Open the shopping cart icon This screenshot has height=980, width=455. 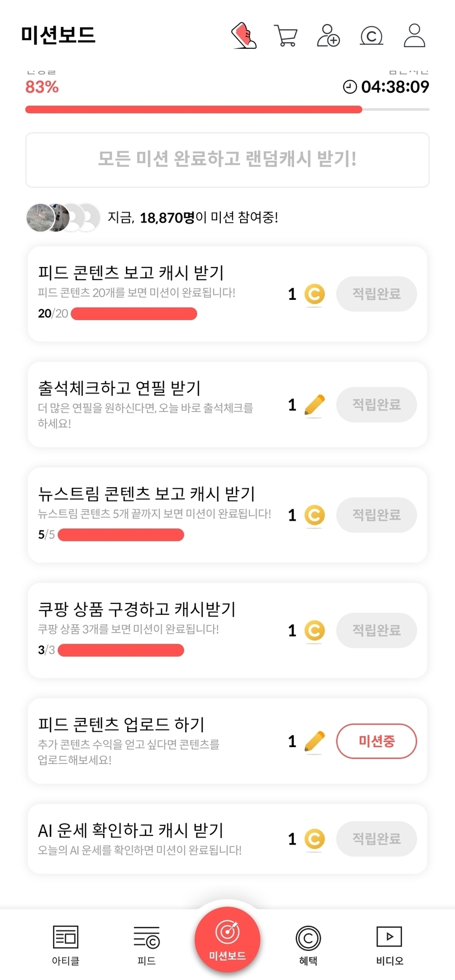pyautogui.click(x=286, y=36)
